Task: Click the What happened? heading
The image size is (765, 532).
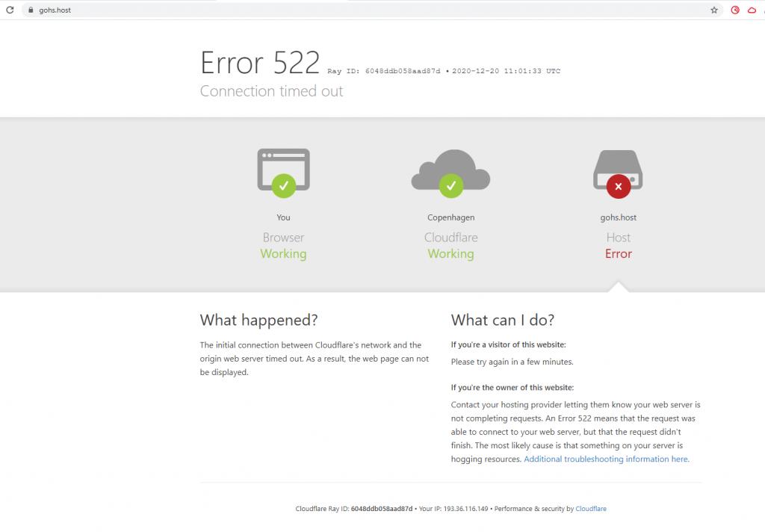Action: point(258,320)
